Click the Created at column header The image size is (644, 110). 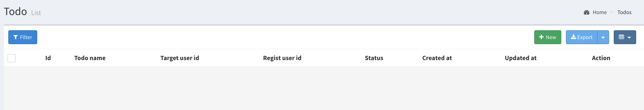coord(437,58)
